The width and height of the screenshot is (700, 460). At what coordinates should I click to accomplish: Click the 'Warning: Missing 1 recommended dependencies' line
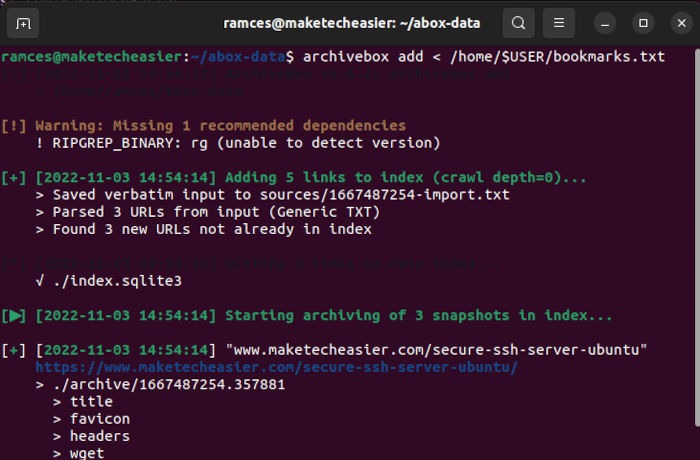[x=204, y=126]
